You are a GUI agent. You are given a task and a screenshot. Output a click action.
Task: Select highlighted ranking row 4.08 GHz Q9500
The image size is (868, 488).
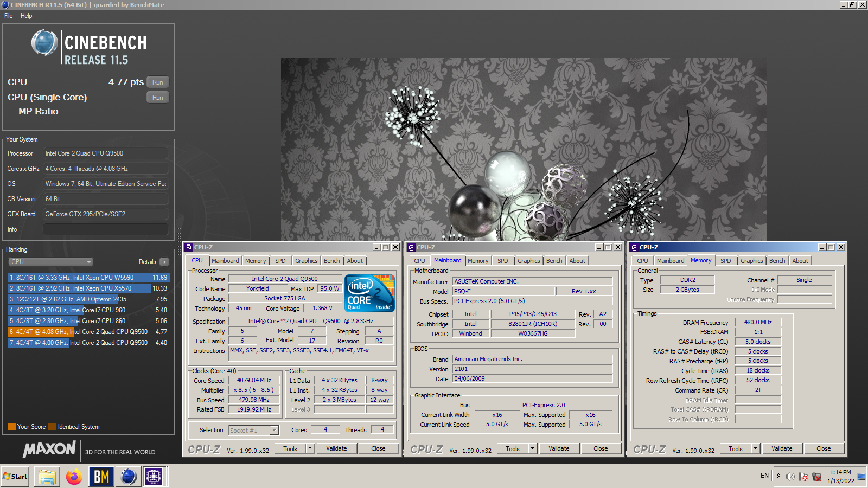[88, 332]
